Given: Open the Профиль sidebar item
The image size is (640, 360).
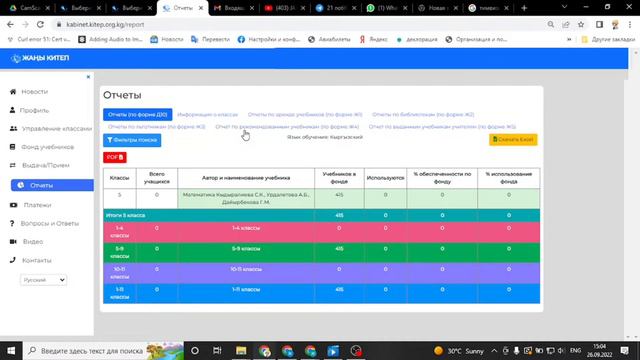Looking at the screenshot, I should click(x=29, y=110).
